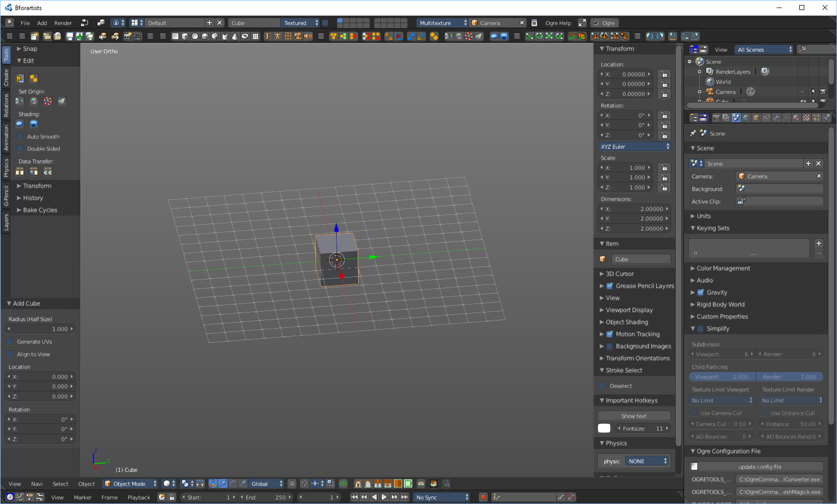The height and width of the screenshot is (504, 837).
Task: Click the update config file button
Action: (x=759, y=467)
